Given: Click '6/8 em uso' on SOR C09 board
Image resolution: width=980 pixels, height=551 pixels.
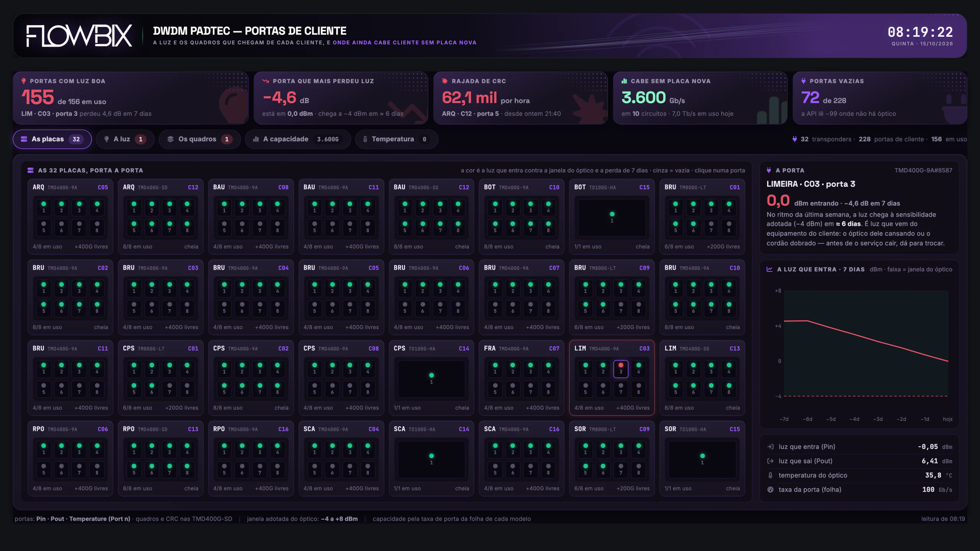Looking at the screenshot, I should click(x=589, y=489).
